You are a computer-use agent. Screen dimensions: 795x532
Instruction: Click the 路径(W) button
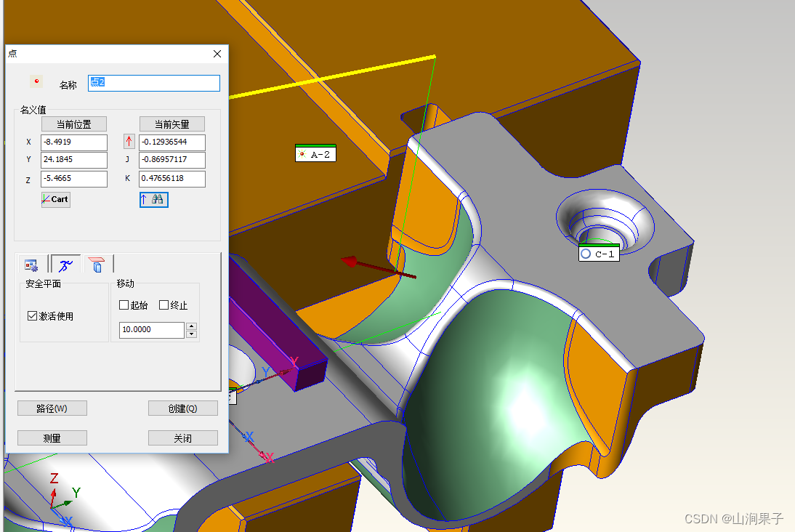coord(52,408)
